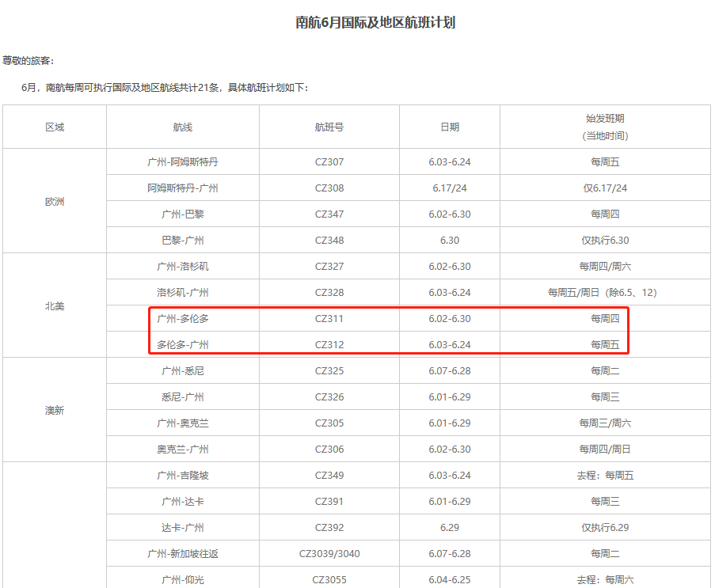This screenshot has width=715, height=588.
Task: Click route 广州-吉隆坡
Action: [183, 476]
